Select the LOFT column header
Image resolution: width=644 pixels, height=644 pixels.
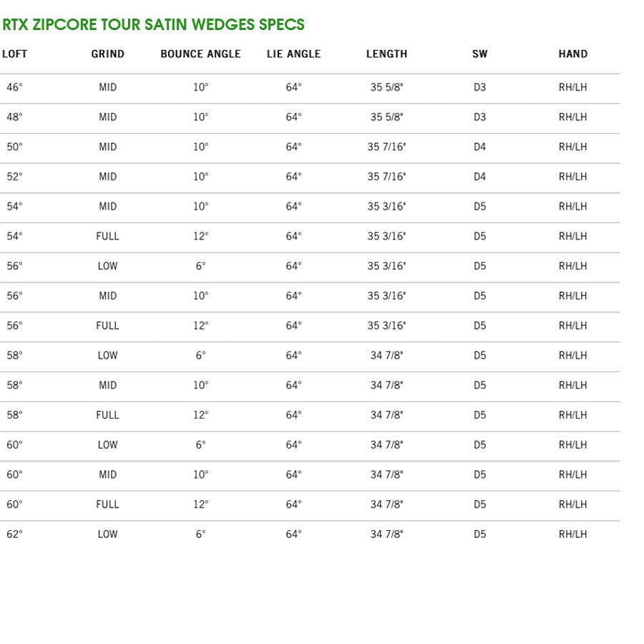tap(14, 54)
